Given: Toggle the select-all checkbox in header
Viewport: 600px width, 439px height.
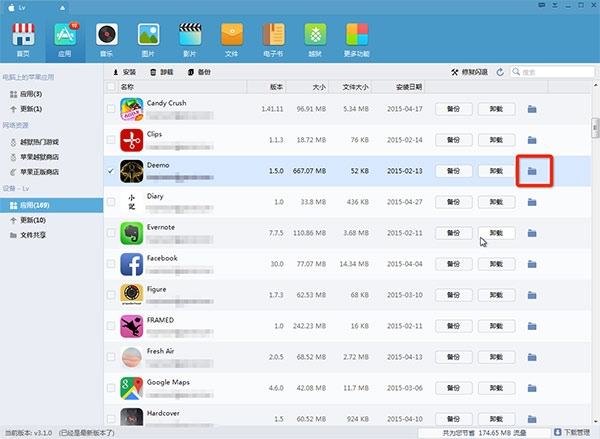Looking at the screenshot, I should coord(111,86).
